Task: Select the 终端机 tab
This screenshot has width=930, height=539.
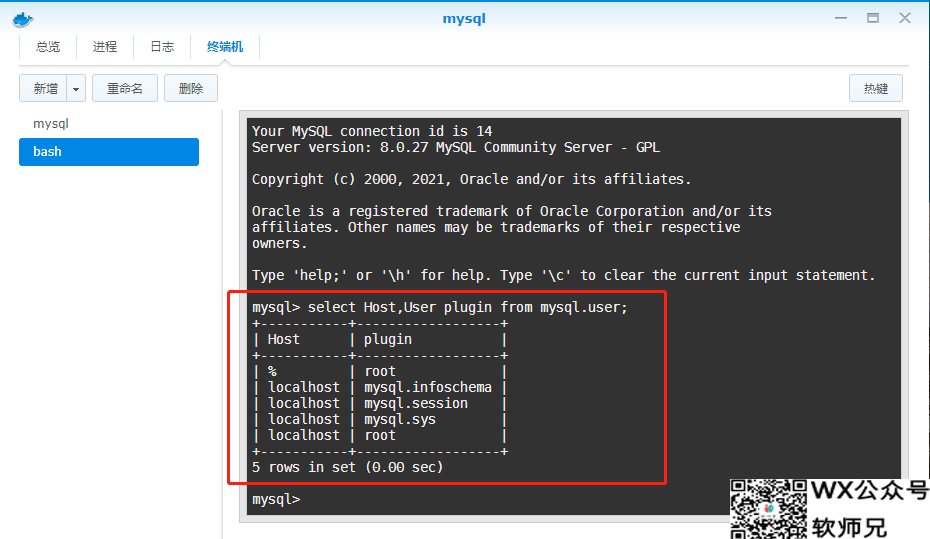Action: [x=225, y=47]
